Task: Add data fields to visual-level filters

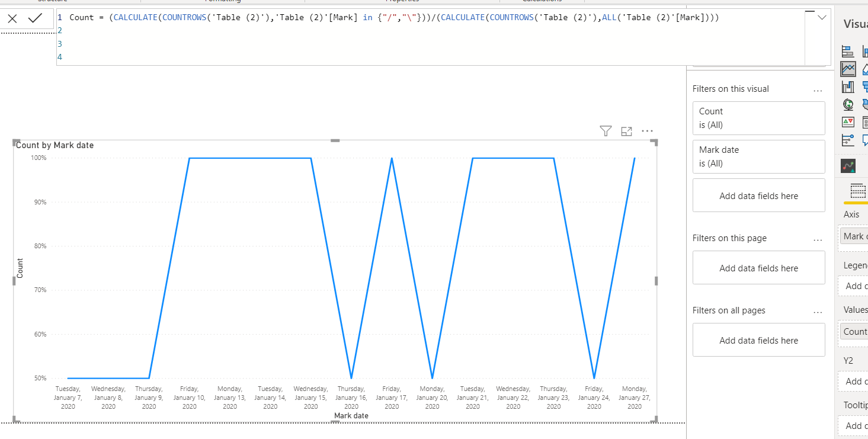Action: click(x=758, y=196)
